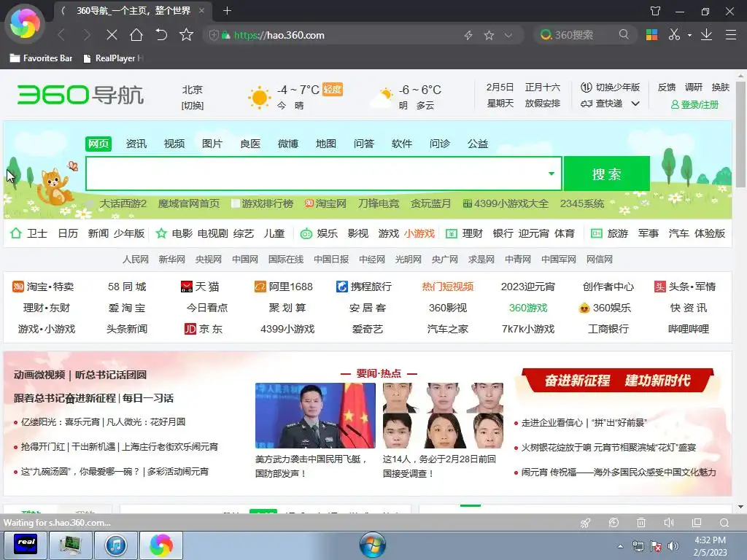The image size is (747, 560).
Task: Click the trash cleanup status bar icon
Action: coord(641,523)
